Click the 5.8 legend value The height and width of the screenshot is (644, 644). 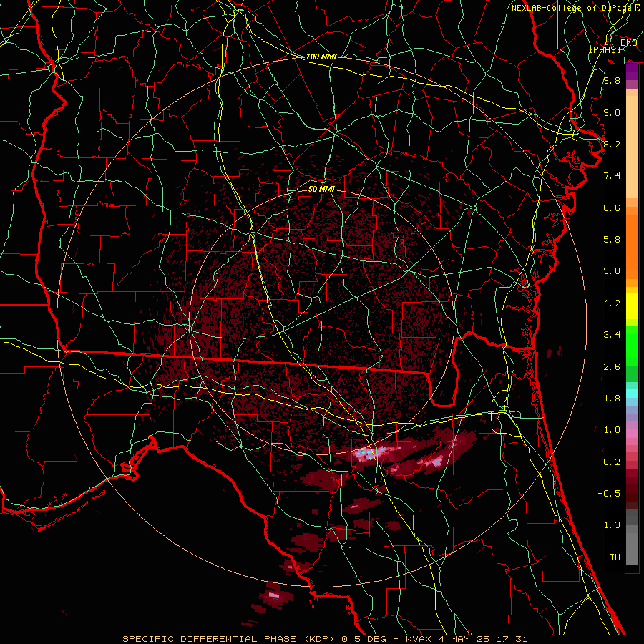click(x=612, y=240)
